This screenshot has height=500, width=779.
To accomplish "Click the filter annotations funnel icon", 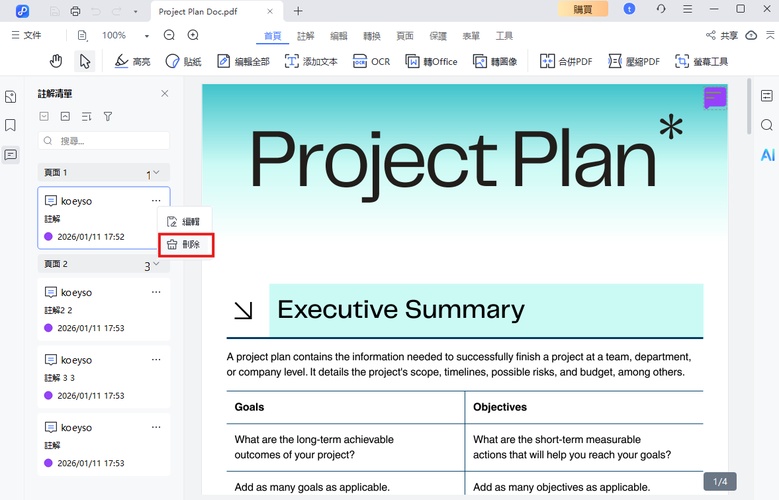I will (x=108, y=117).
